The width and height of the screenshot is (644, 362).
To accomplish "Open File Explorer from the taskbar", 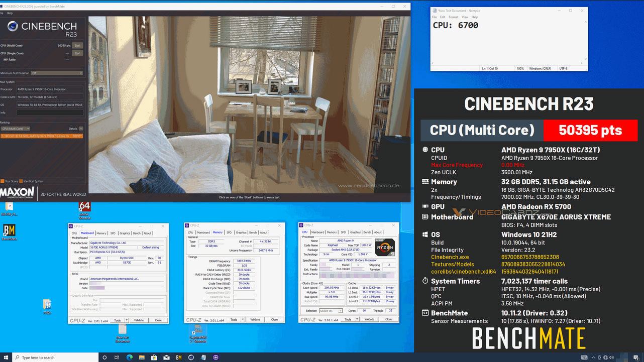I will 142,357.
